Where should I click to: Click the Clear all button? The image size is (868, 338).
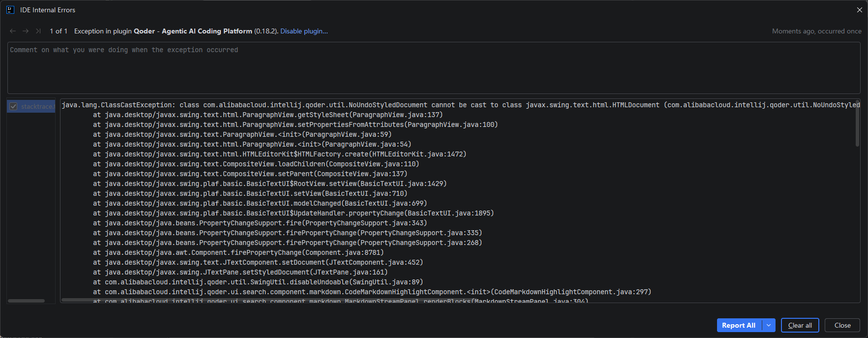(x=800, y=325)
